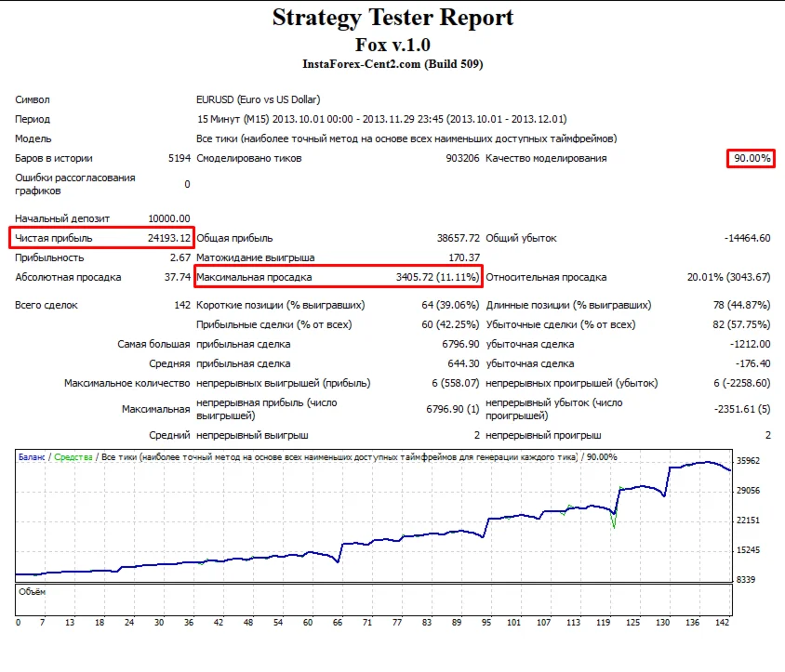The height and width of the screenshot is (672, 785).
Task: Click the largest losing trade -1212.00 value
Action: click(x=750, y=344)
